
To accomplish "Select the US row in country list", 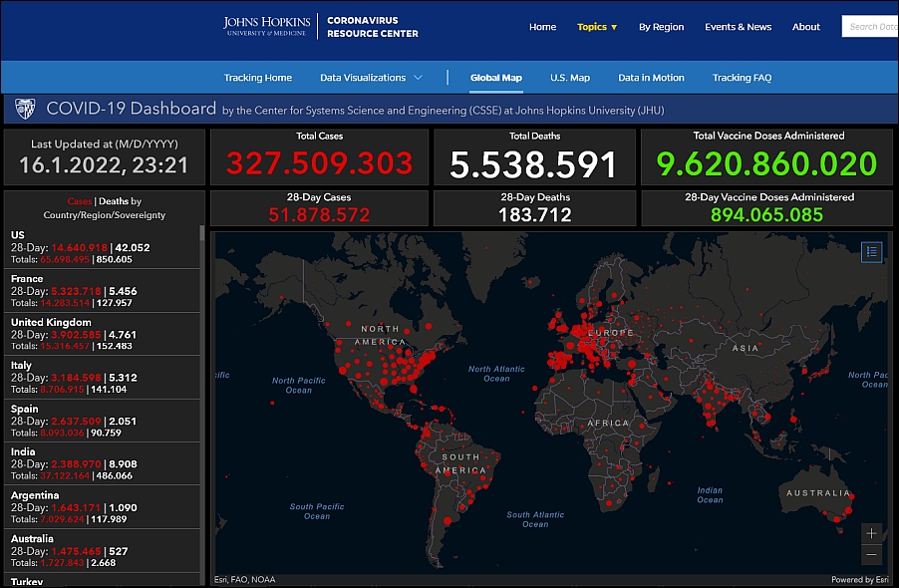I will 102,247.
